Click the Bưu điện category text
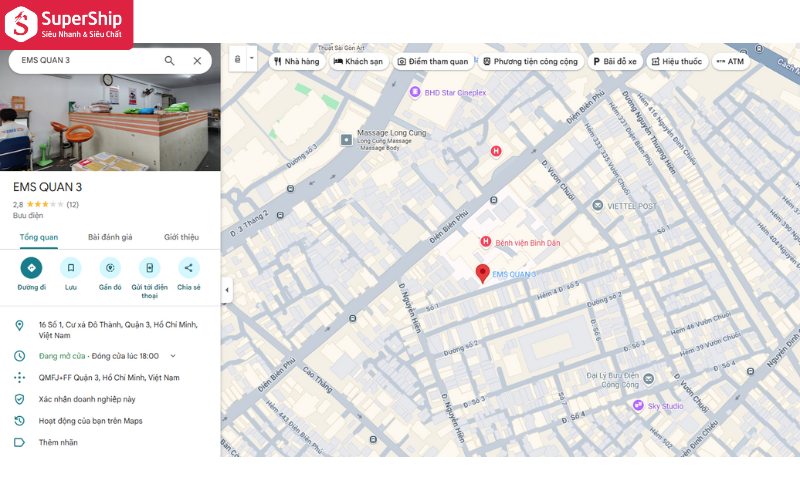 click(28, 216)
